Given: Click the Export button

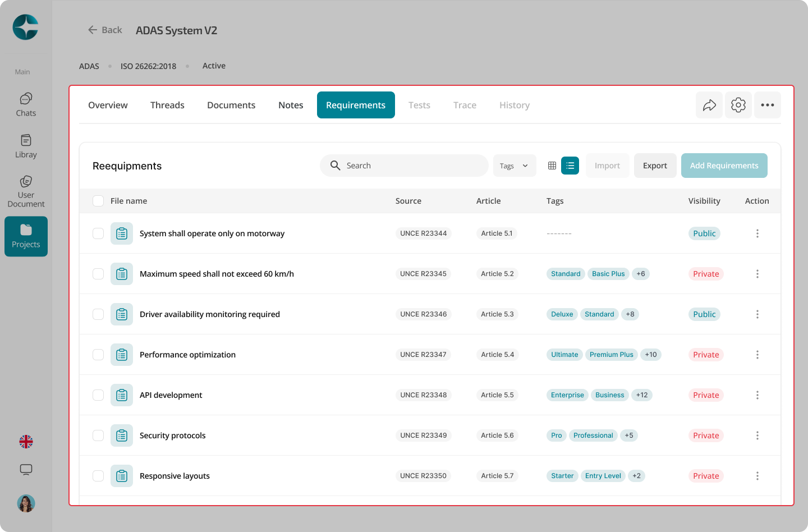Looking at the screenshot, I should click(655, 166).
